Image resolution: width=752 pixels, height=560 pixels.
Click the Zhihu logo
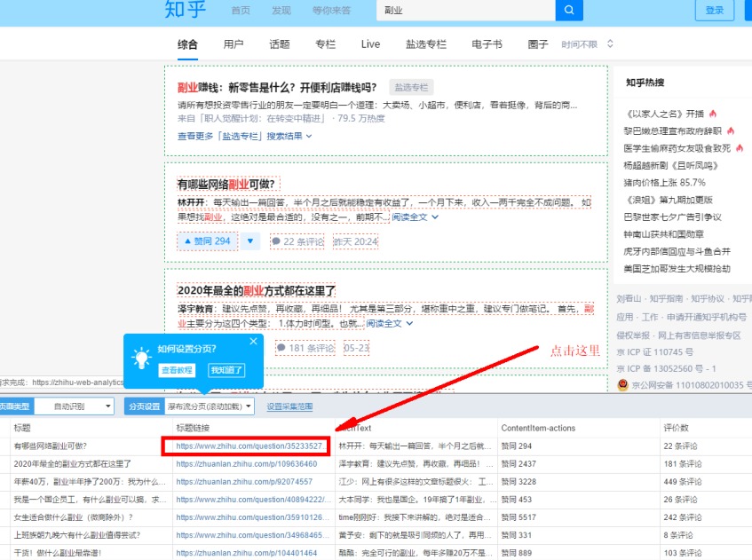[x=185, y=10]
